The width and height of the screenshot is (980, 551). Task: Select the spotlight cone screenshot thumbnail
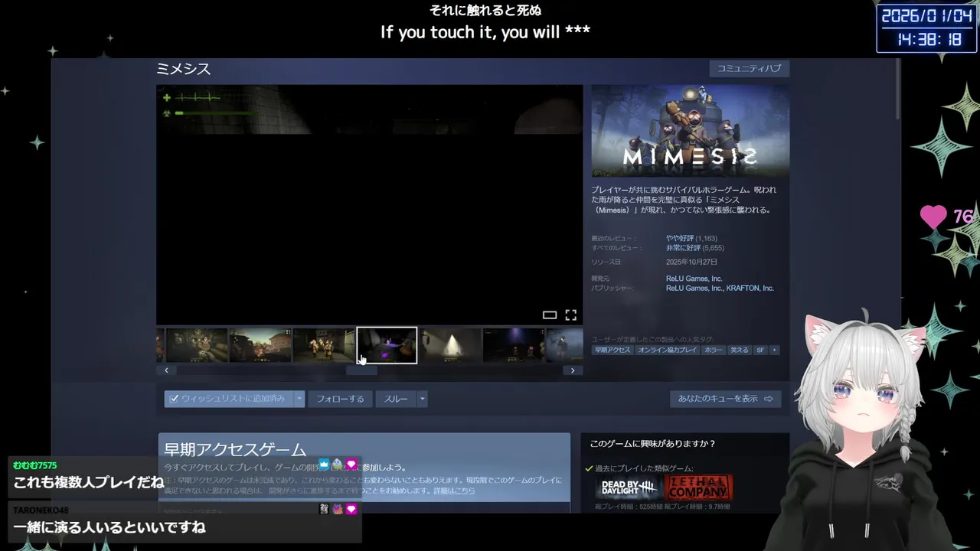[x=450, y=345]
